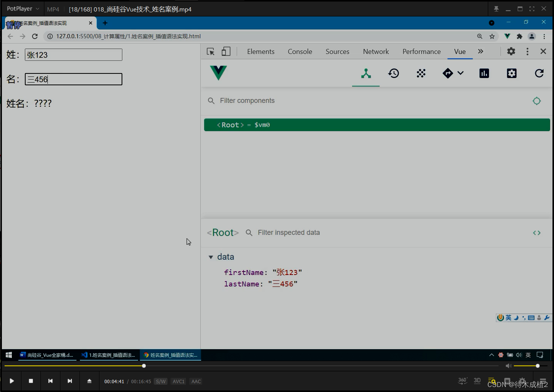Screen dimensions: 554x392
Task: Skip to previous file in PotPlayer
Action: coord(50,381)
